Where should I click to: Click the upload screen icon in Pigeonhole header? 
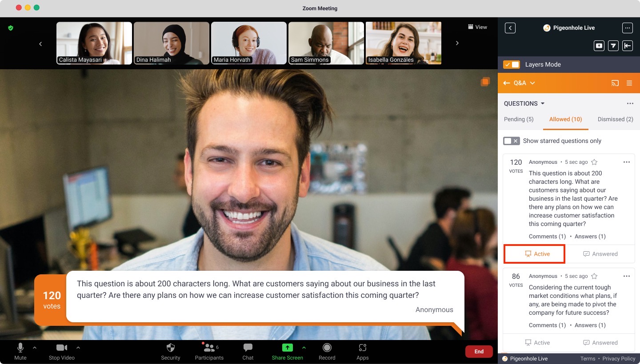click(599, 45)
